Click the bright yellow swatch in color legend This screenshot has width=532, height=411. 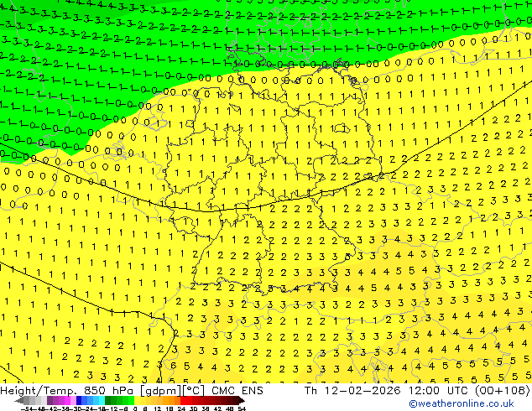click(x=137, y=401)
